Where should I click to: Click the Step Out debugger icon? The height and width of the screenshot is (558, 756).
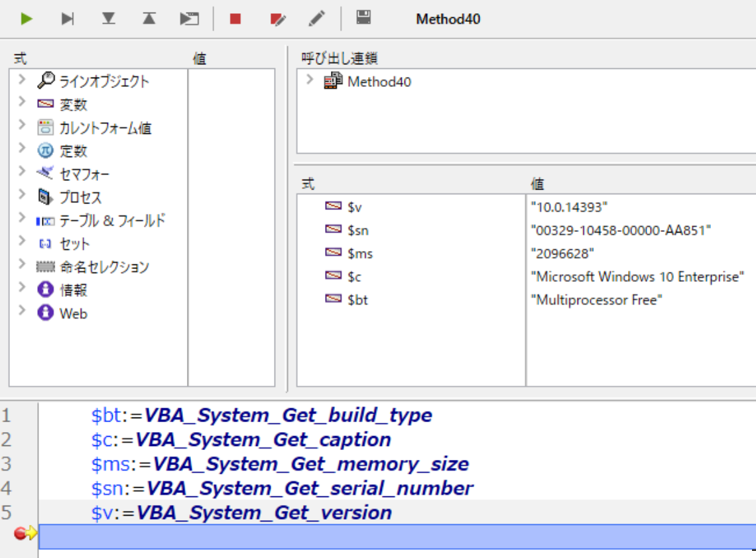tap(149, 18)
